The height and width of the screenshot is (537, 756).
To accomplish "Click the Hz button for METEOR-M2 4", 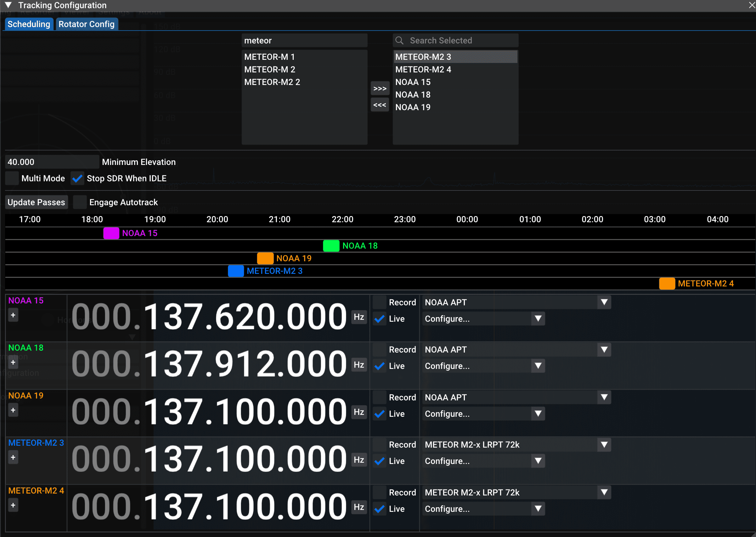I will click(359, 507).
